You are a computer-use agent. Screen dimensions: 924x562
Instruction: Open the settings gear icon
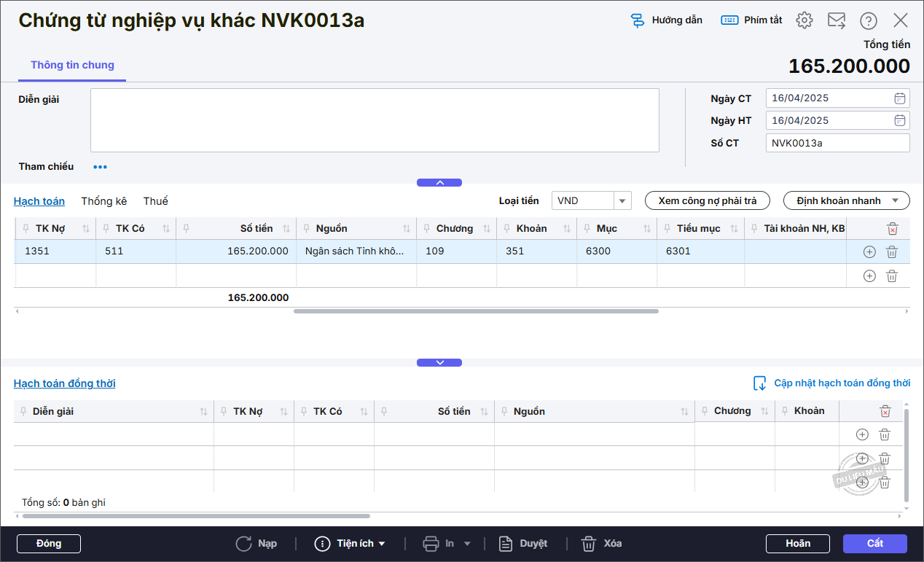pyautogui.click(x=804, y=20)
